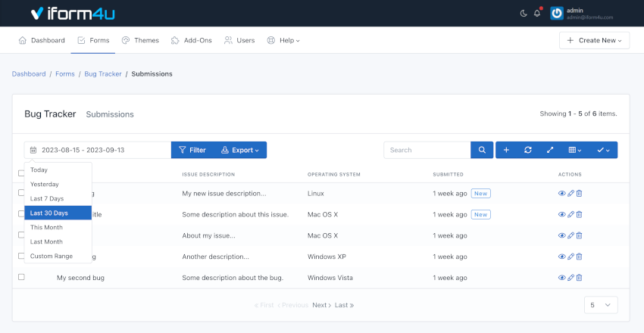The width and height of the screenshot is (644, 333).
Task: Open the Themes navigation tab
Action: pos(140,40)
